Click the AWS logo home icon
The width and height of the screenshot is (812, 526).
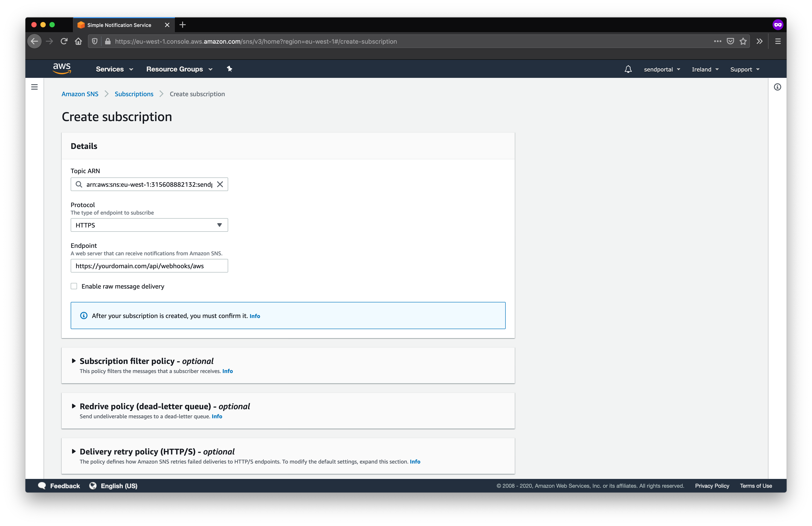(x=62, y=68)
